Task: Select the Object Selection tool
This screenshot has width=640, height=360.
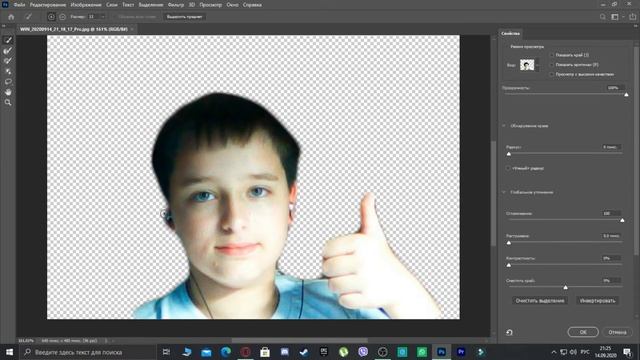Action: pyautogui.click(x=8, y=71)
